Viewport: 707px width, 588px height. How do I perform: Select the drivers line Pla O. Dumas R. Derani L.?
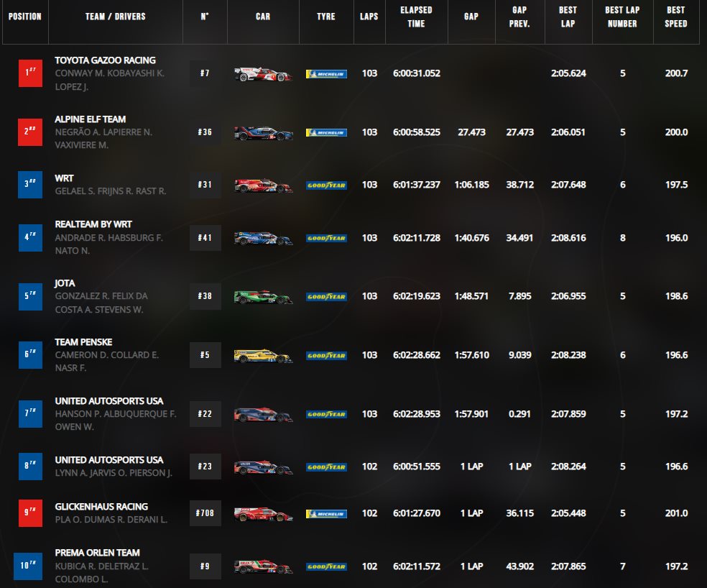111,520
